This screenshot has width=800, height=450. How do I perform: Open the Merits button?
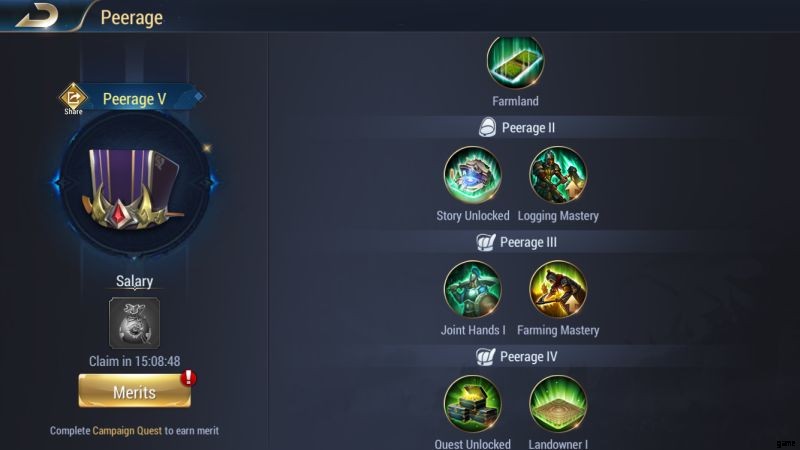[x=134, y=391]
